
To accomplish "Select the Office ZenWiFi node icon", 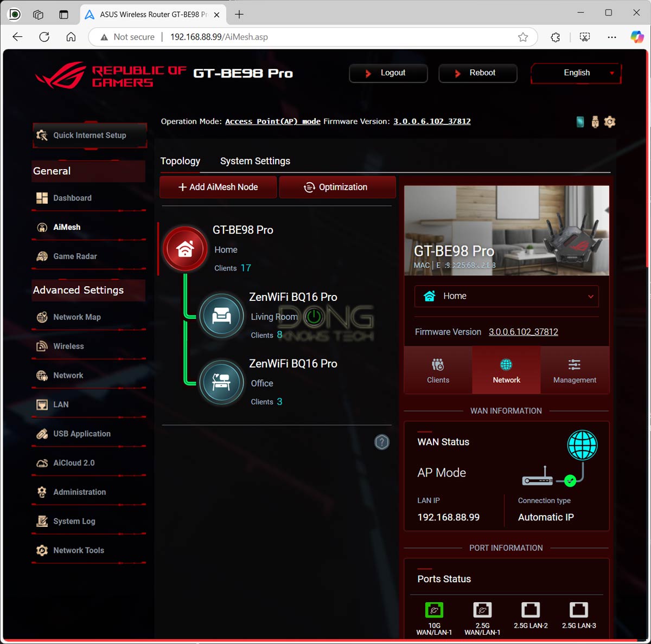I will tap(221, 382).
